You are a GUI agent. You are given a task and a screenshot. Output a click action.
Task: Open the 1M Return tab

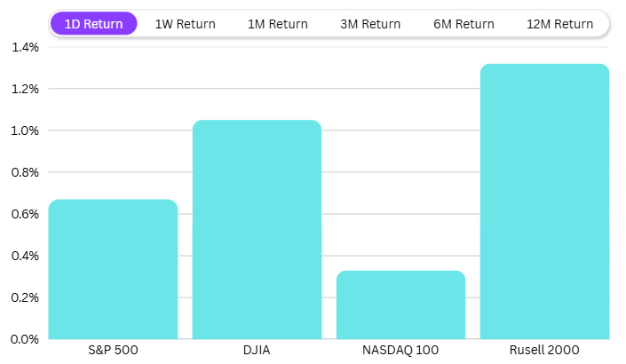[x=278, y=24]
